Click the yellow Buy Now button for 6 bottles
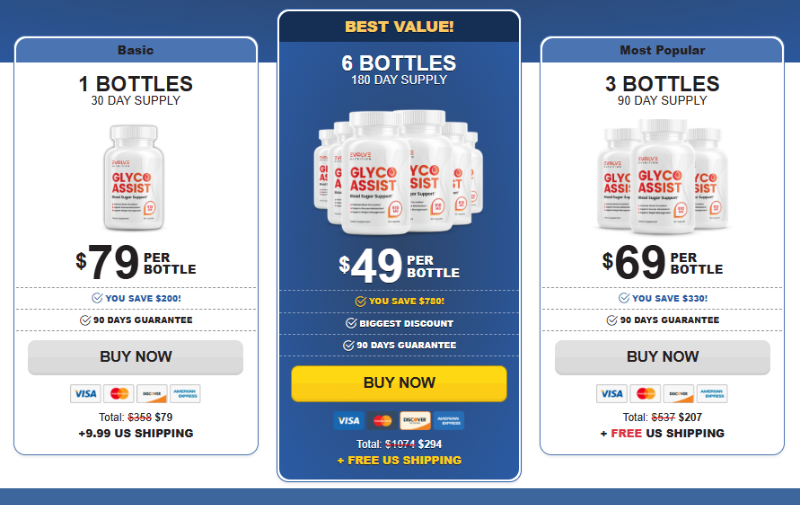800x505 pixels. pos(399,383)
